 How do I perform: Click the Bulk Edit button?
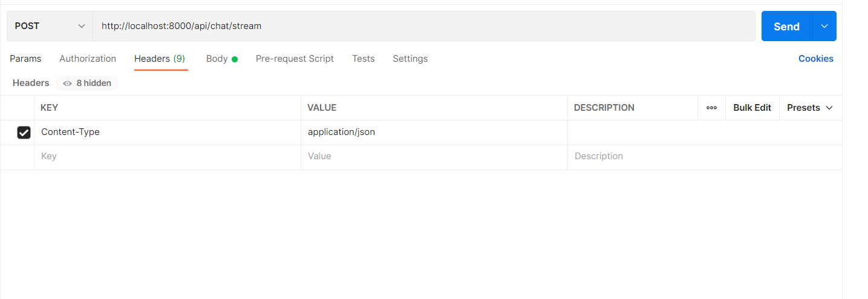click(752, 108)
